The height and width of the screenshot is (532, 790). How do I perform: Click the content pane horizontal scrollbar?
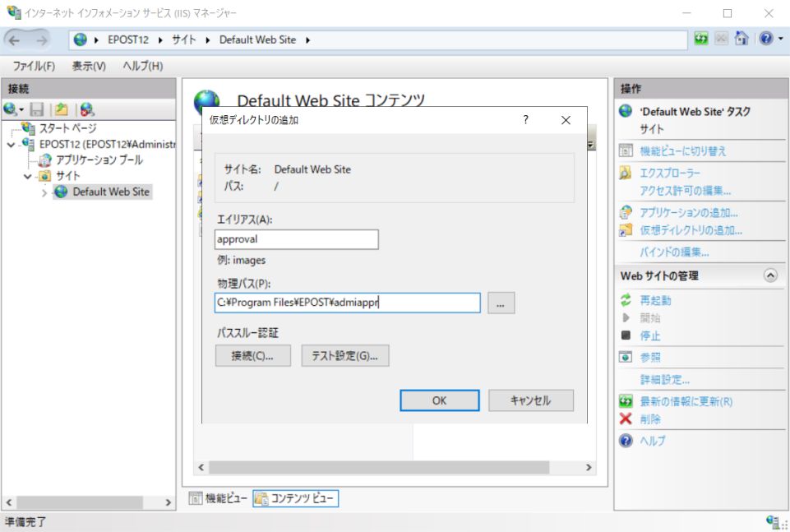(x=379, y=468)
